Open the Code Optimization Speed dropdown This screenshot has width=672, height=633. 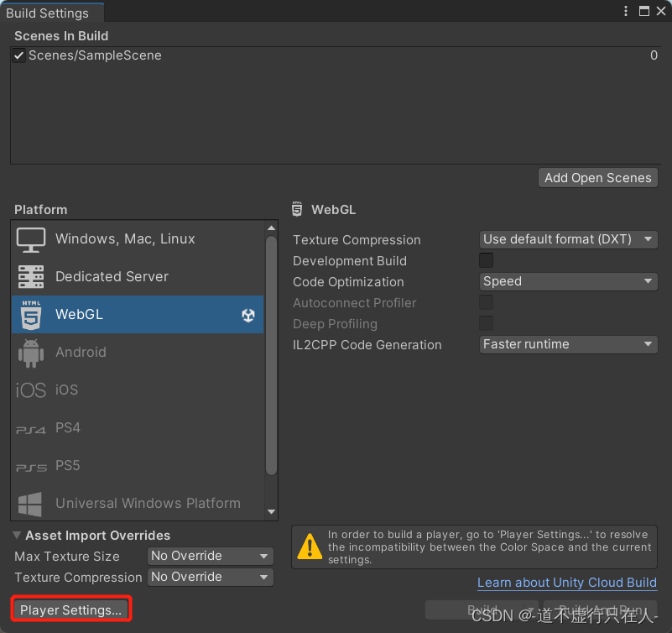(x=568, y=281)
